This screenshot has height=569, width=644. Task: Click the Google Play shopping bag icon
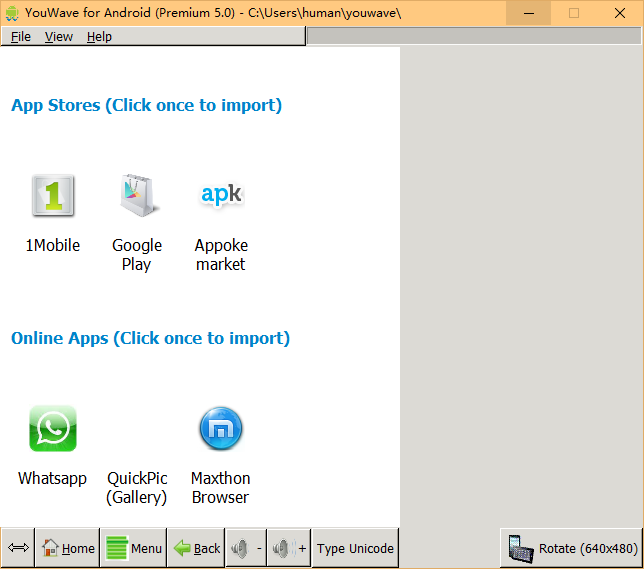coord(137,195)
